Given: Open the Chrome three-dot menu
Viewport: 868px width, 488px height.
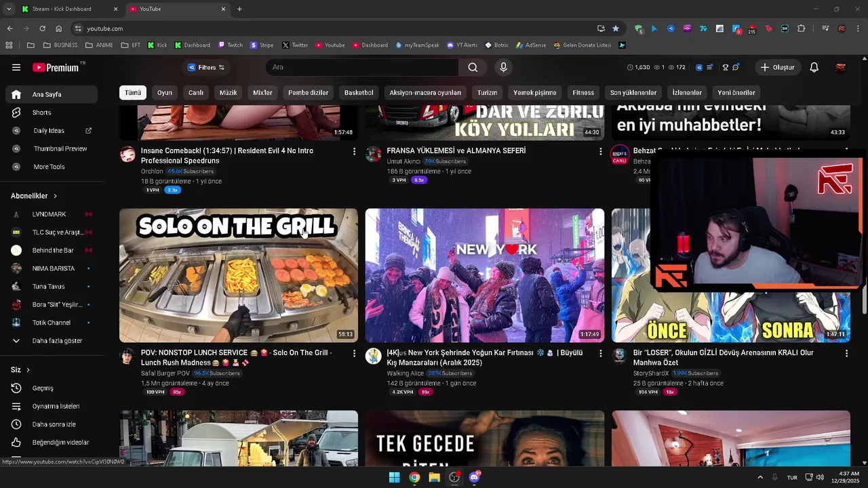Looking at the screenshot, I should (858, 28).
